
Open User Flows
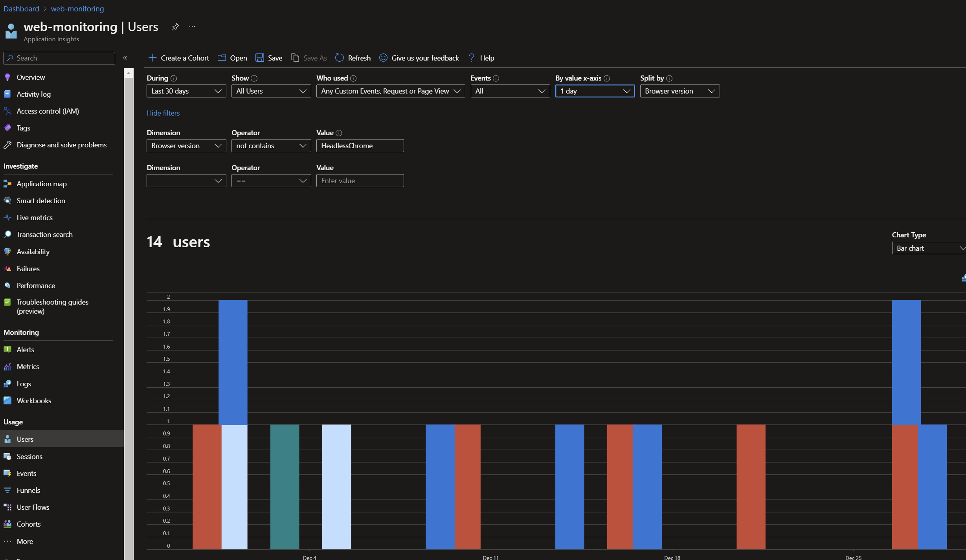click(x=33, y=507)
